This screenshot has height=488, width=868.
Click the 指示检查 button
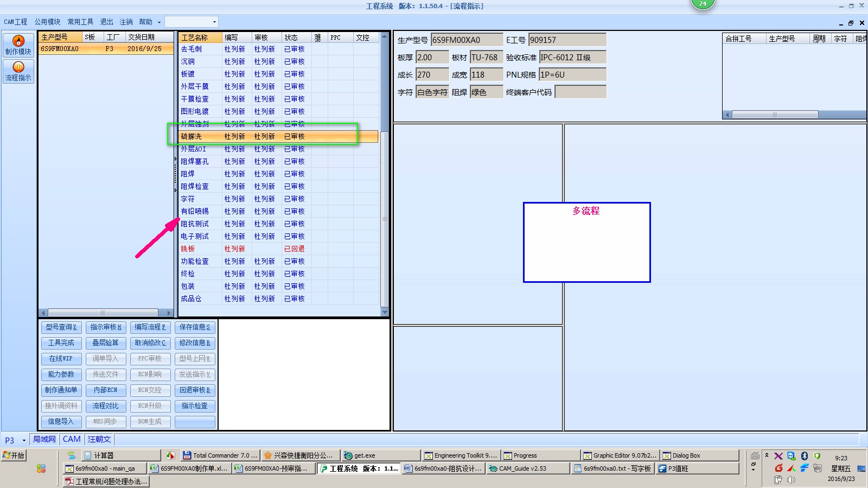195,406
